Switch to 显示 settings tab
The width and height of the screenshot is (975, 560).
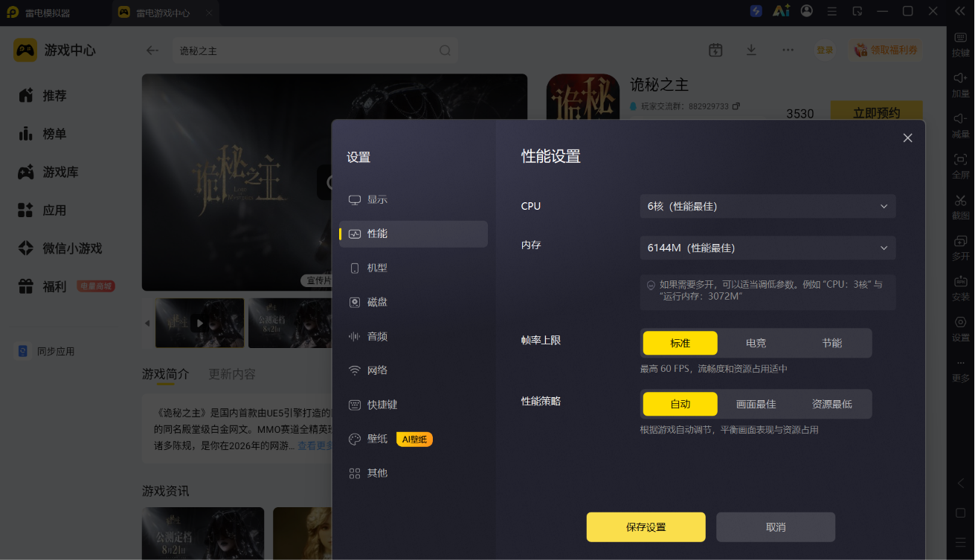414,199
